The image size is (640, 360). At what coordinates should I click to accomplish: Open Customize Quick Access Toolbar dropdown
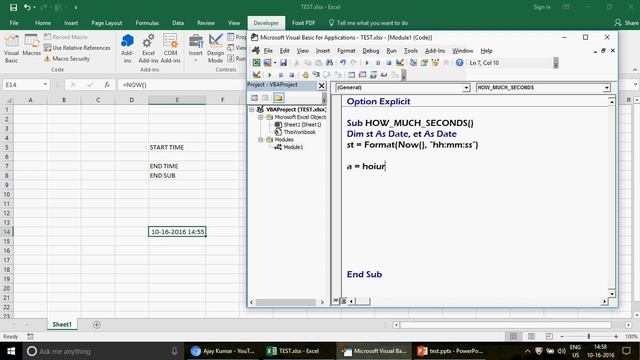click(76, 8)
